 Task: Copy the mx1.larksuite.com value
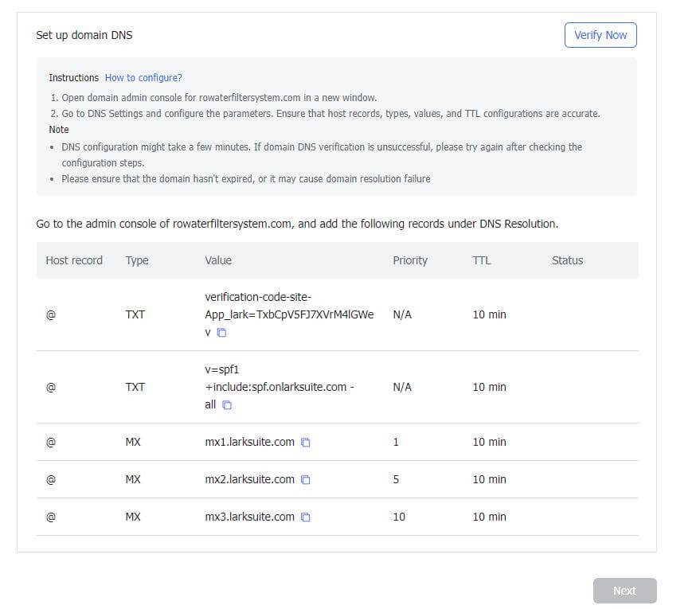[x=305, y=443]
